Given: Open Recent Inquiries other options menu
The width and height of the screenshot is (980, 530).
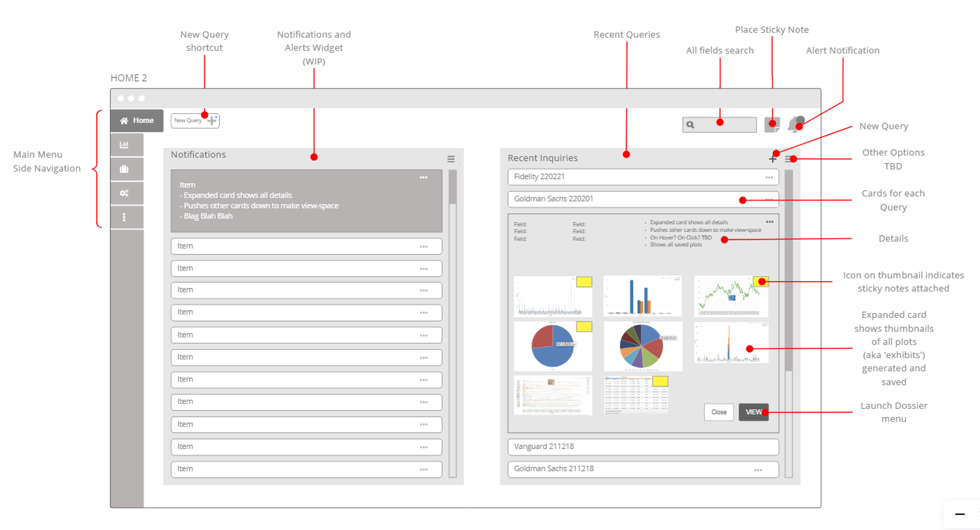Looking at the screenshot, I should [788, 159].
